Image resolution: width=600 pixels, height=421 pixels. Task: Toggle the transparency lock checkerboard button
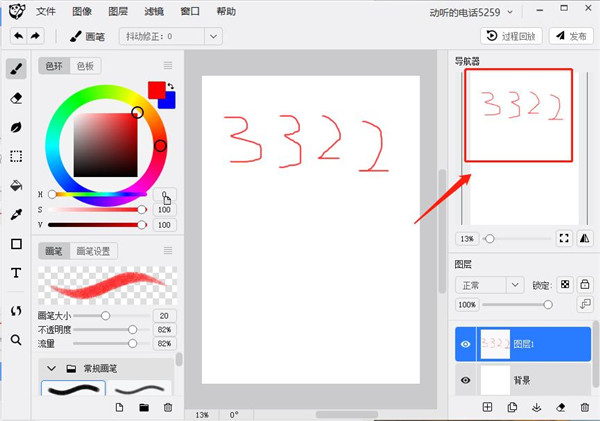(x=564, y=285)
